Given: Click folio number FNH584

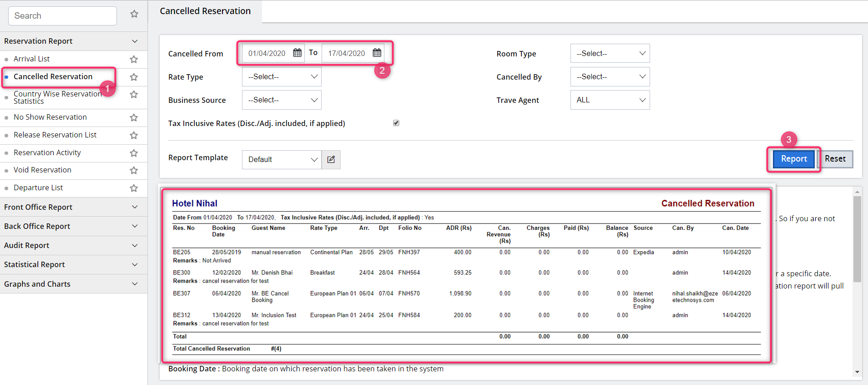Looking at the screenshot, I should click(409, 315).
